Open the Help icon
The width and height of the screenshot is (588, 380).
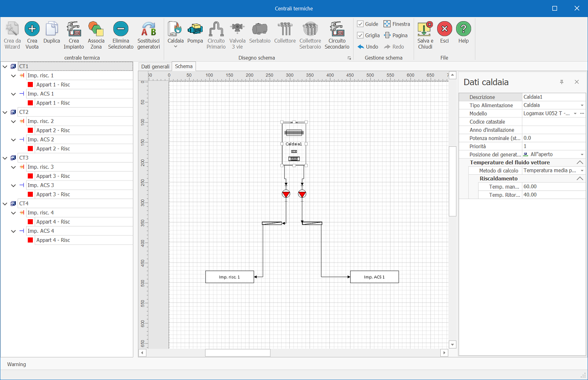[x=464, y=29]
